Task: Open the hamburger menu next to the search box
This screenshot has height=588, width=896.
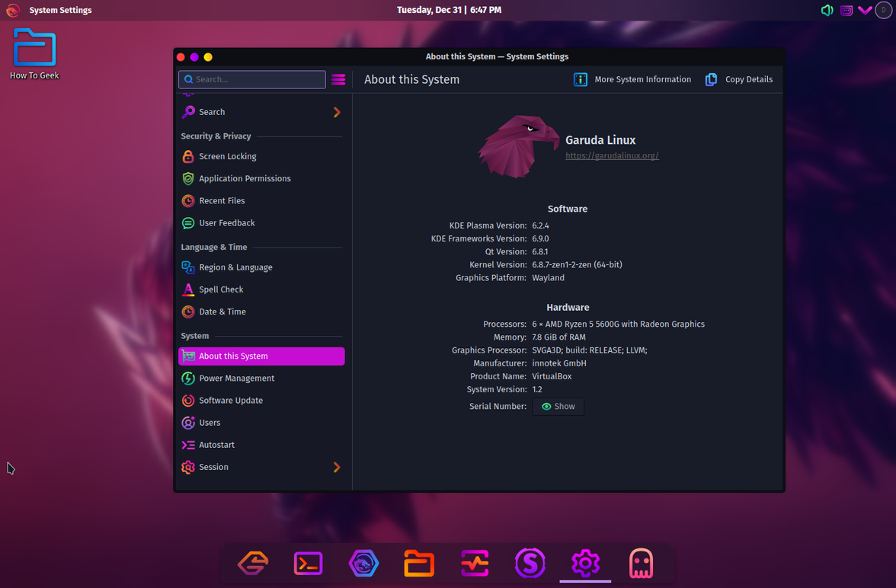Action: click(x=338, y=79)
